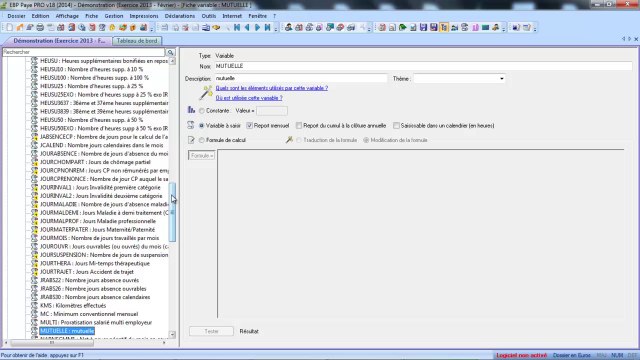Click the yellow round coin toolbar icon
The height and width of the screenshot is (360, 640).
pyautogui.click(x=112, y=28)
